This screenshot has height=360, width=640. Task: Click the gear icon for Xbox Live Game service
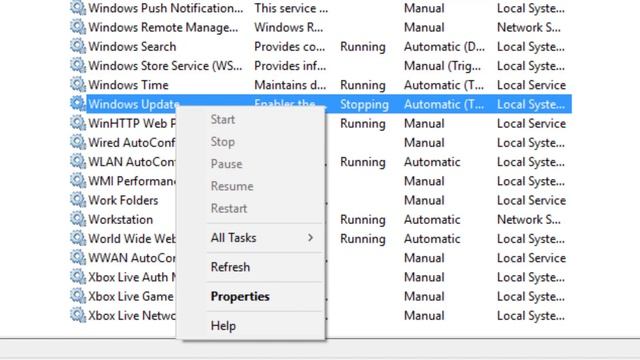click(x=78, y=296)
